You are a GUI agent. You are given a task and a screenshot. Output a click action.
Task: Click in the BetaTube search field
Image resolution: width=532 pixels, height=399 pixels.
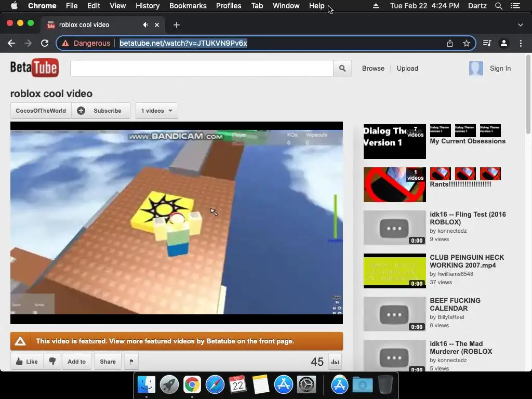click(x=202, y=68)
